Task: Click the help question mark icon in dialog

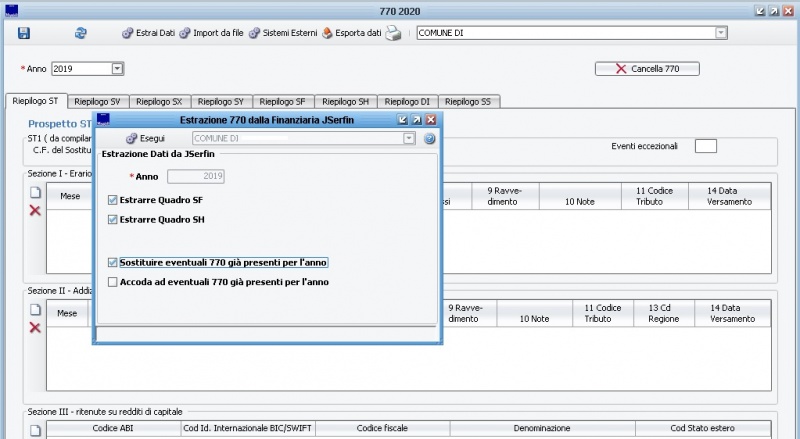Action: click(430, 138)
